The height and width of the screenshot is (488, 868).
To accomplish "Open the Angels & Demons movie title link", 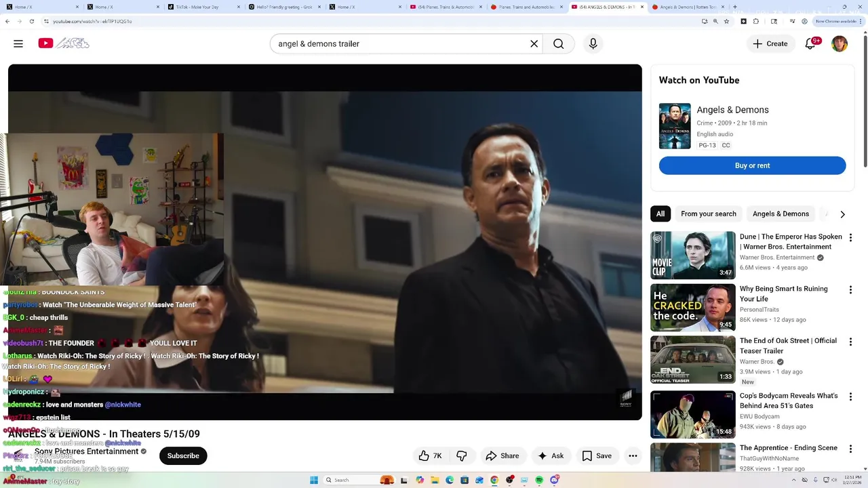I will point(732,110).
